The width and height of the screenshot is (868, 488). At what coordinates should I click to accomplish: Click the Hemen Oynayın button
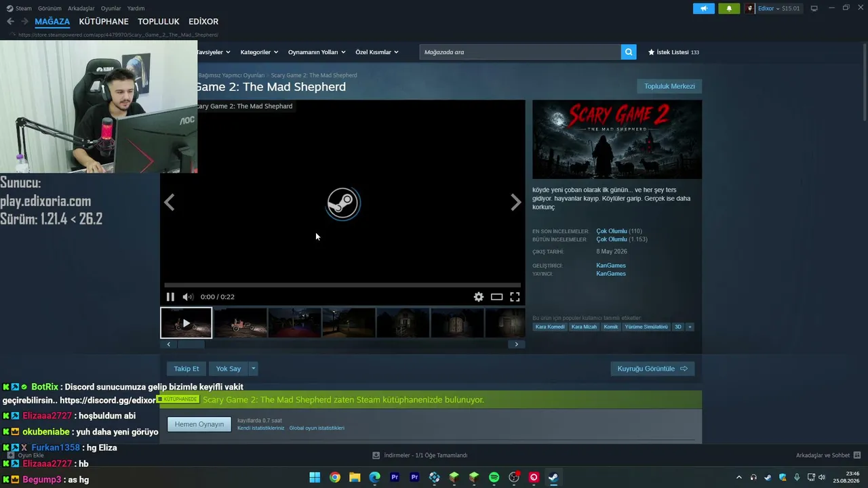pyautogui.click(x=199, y=424)
